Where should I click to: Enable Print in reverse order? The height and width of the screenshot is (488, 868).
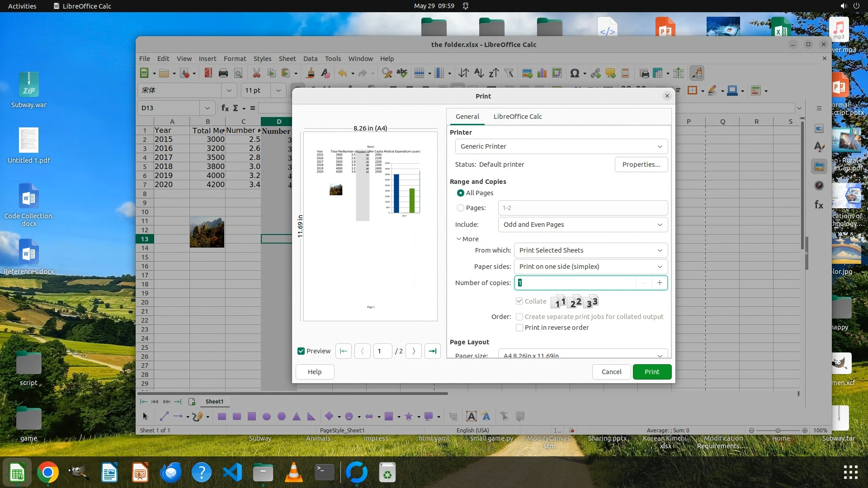click(x=519, y=328)
